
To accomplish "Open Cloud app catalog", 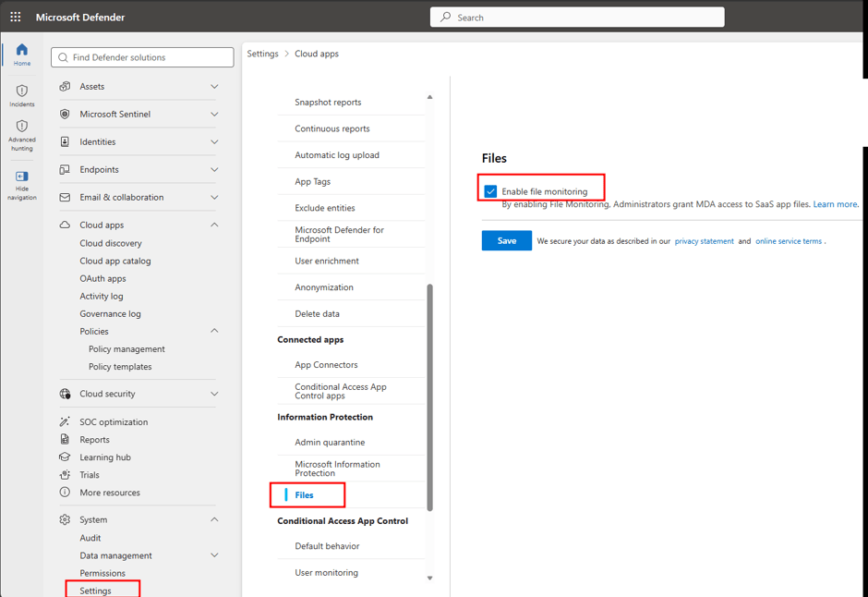I will 115,261.
